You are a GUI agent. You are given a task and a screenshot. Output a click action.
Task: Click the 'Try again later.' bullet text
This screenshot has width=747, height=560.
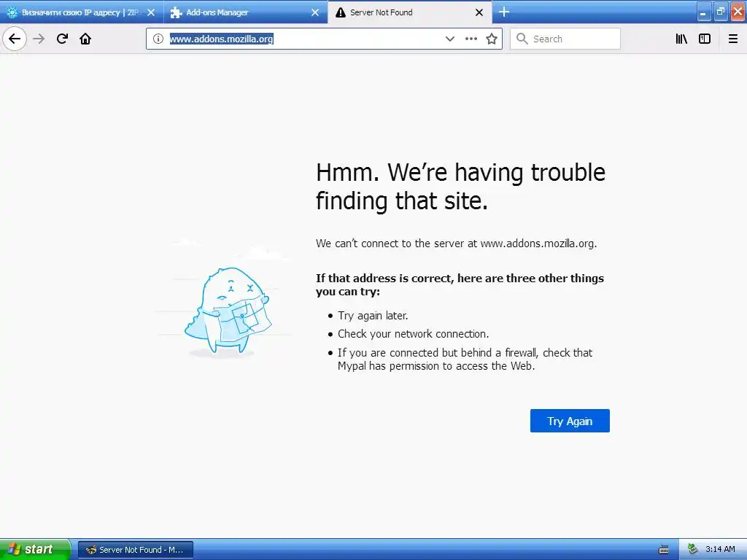point(373,316)
